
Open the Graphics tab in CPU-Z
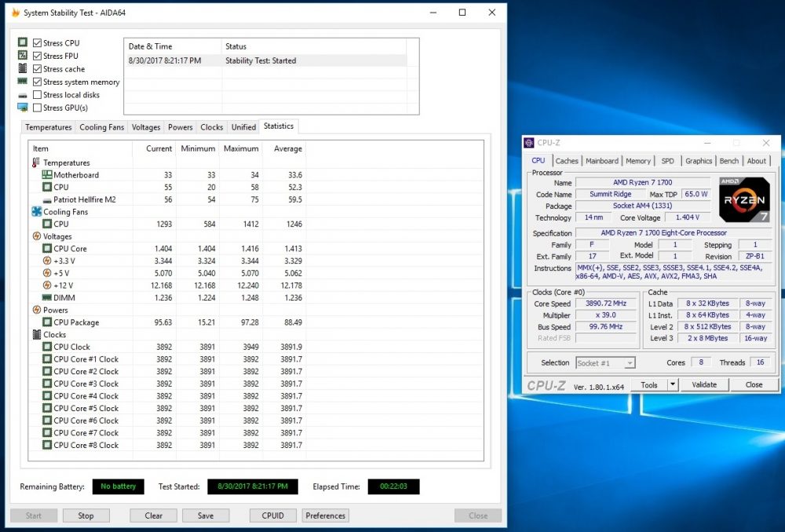699,161
